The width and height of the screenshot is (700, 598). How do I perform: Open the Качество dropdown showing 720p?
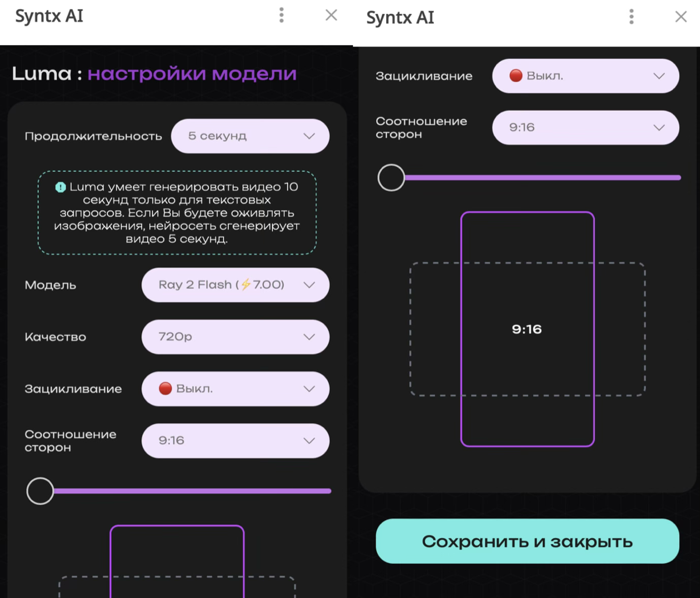pos(235,337)
